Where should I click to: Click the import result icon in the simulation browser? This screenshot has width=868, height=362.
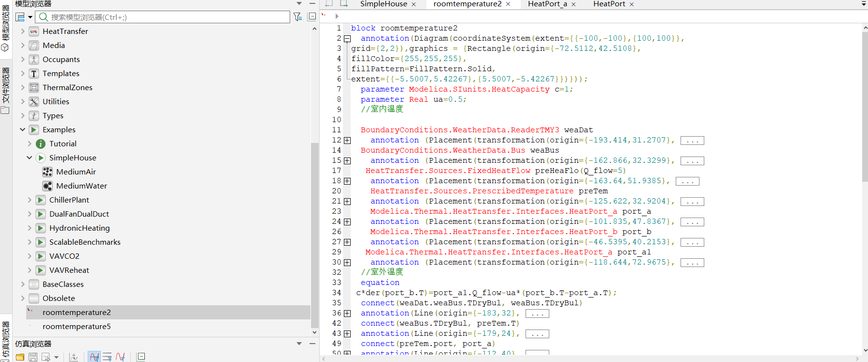coord(74,357)
